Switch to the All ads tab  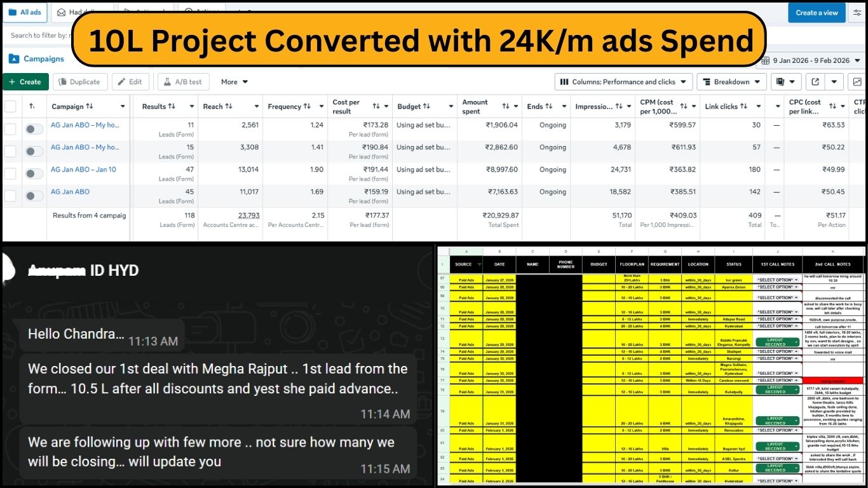[25, 11]
